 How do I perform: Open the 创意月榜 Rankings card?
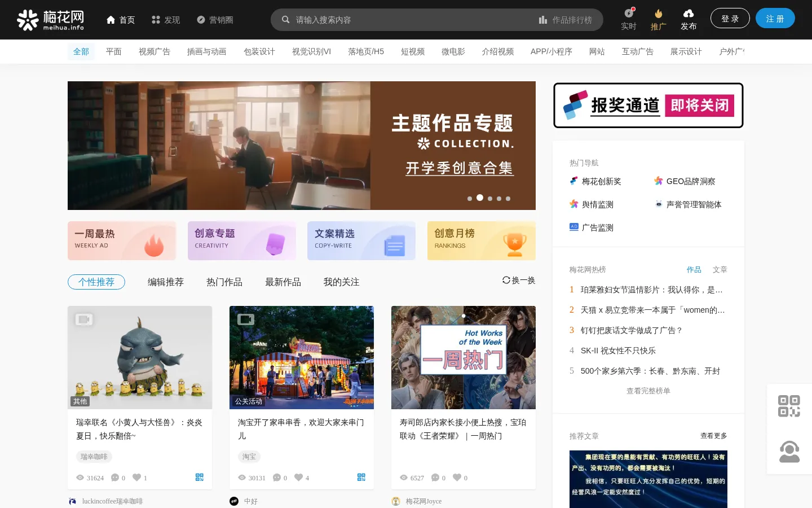coord(482,240)
